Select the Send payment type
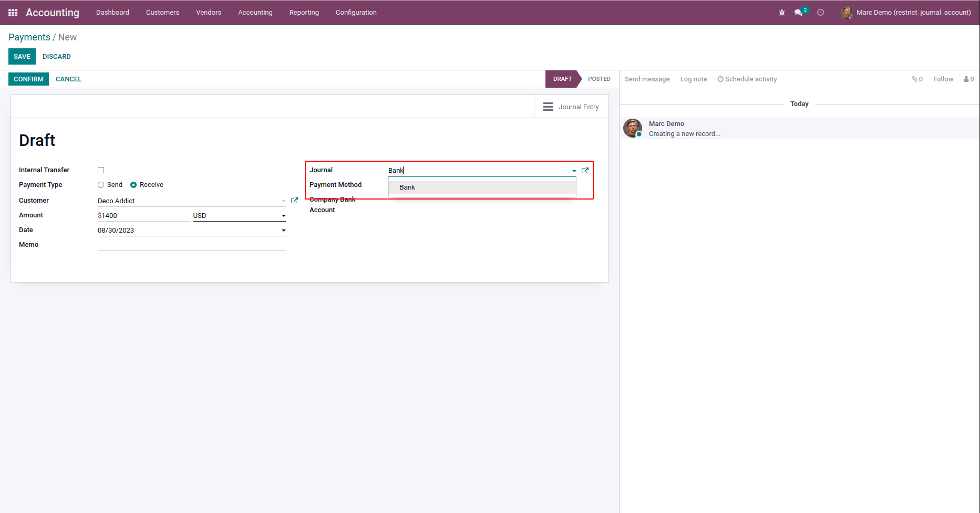This screenshot has width=980, height=513. click(101, 185)
